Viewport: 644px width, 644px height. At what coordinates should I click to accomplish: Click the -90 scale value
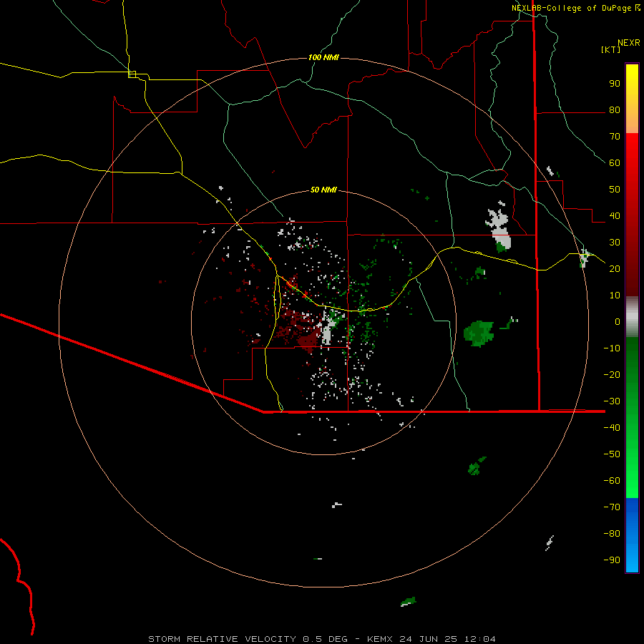point(612,560)
